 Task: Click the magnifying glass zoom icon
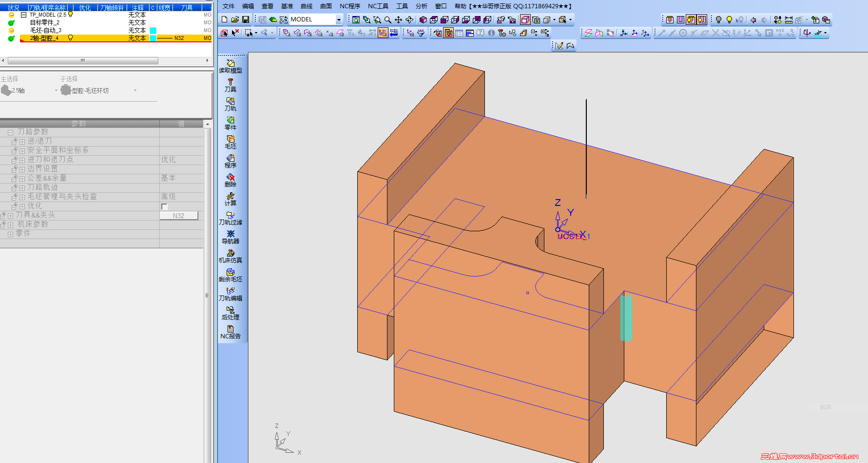click(x=388, y=20)
